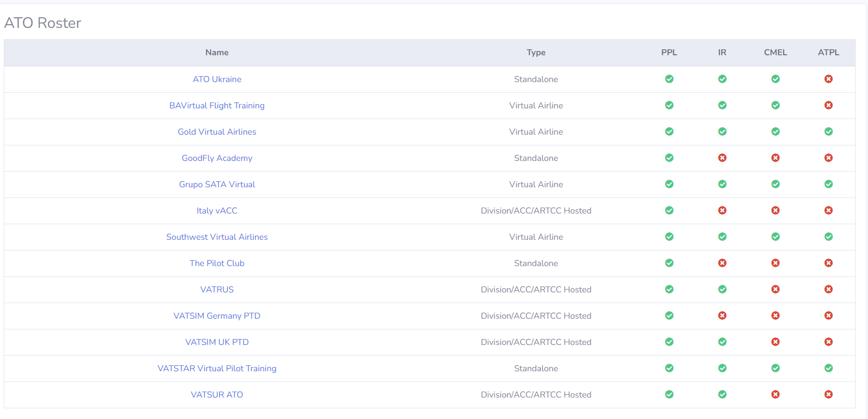Click GoodFly Academy's Standalone type cell
Screen dimensions: 868x419
[536, 158]
